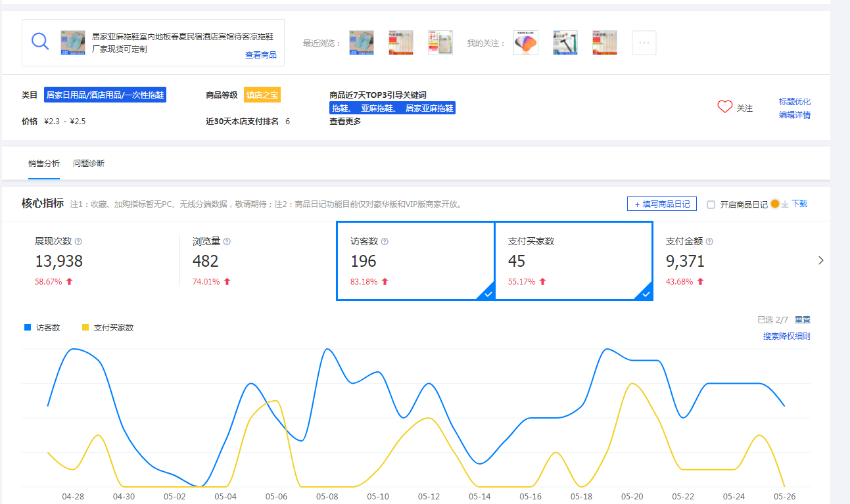Expand keywords via 查看更多
Viewport: 850px width, 504px height.
tap(345, 122)
